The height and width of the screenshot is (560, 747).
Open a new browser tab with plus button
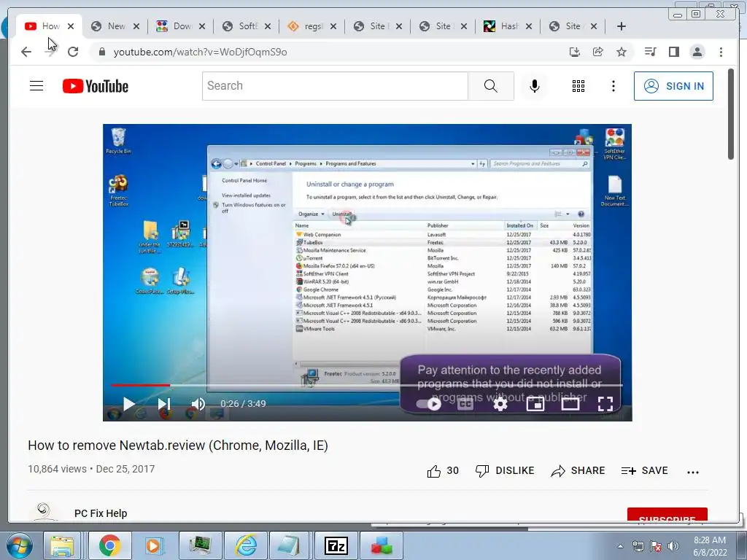pyautogui.click(x=622, y=26)
